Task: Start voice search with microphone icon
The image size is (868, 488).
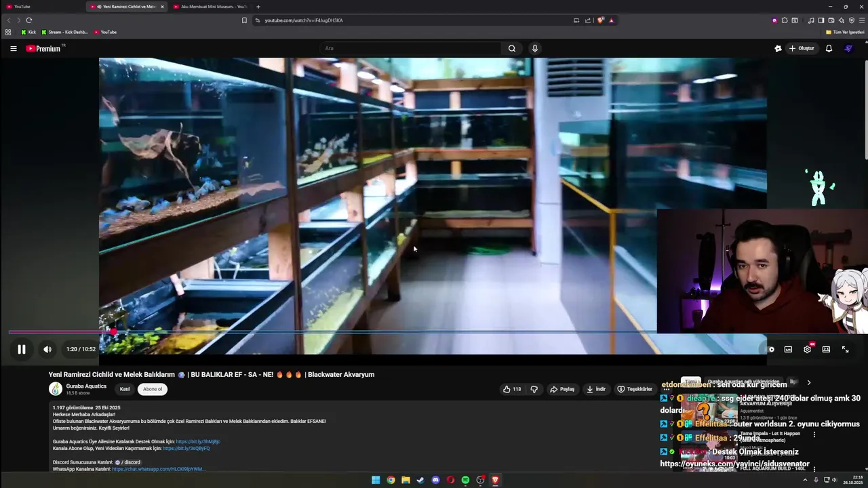Action: (535, 48)
